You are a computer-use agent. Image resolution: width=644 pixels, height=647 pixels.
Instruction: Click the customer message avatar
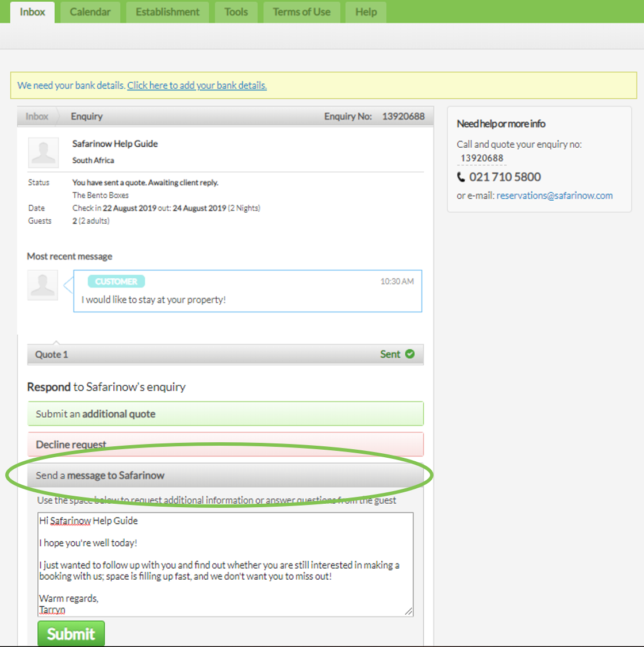tap(43, 285)
